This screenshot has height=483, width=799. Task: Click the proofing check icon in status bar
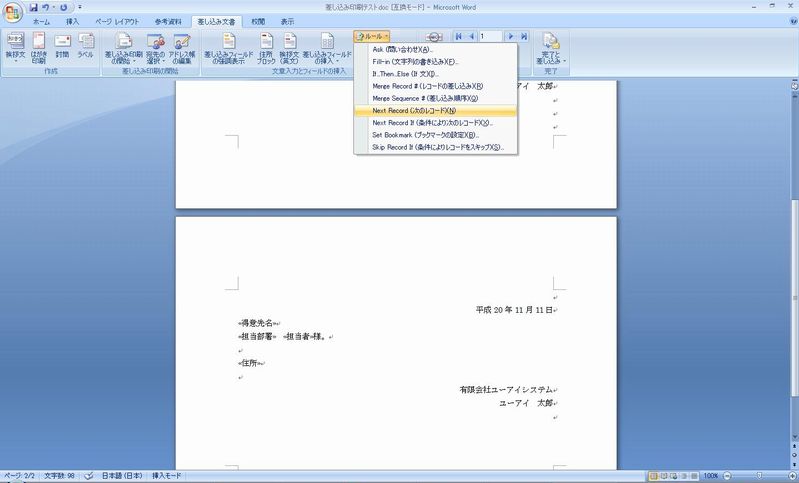89,476
